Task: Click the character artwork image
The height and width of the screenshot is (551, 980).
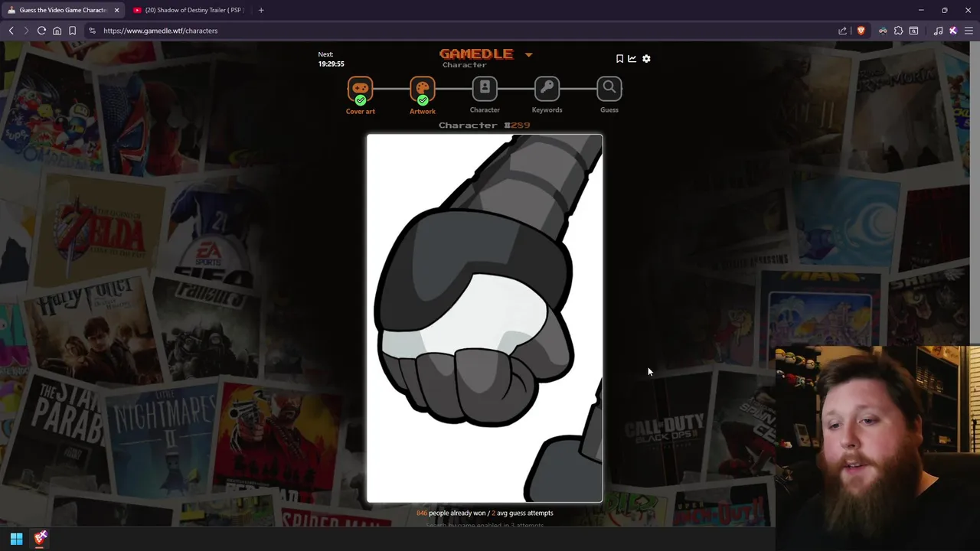Action: [485, 318]
